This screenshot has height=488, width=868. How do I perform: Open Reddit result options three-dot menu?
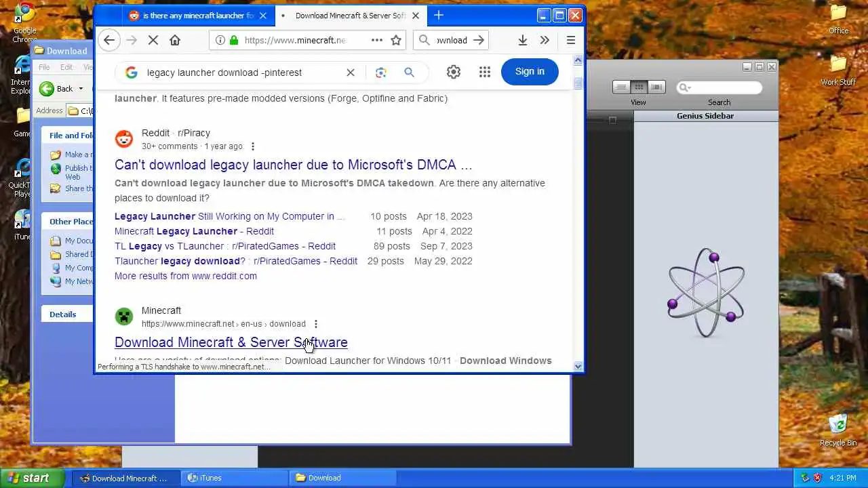[253, 146]
